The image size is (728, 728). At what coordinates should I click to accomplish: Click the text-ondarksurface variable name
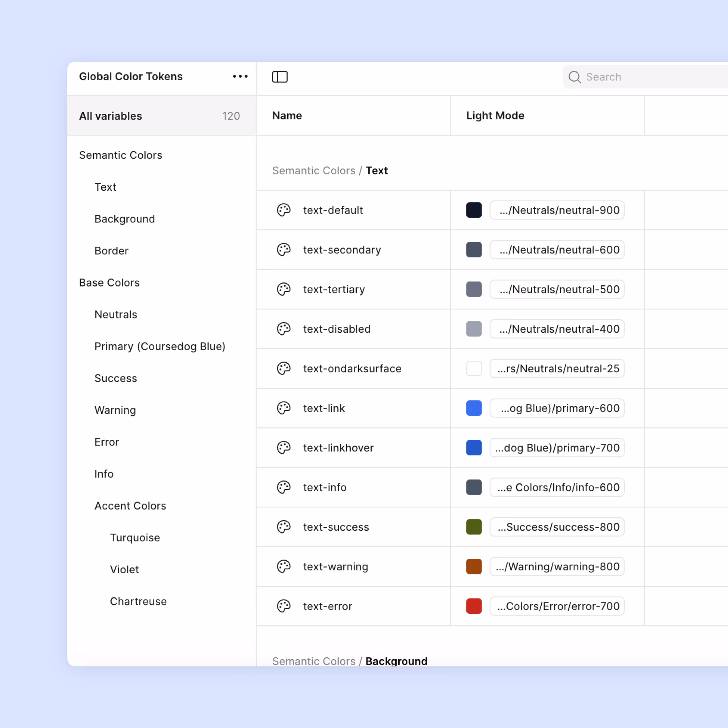[352, 368]
